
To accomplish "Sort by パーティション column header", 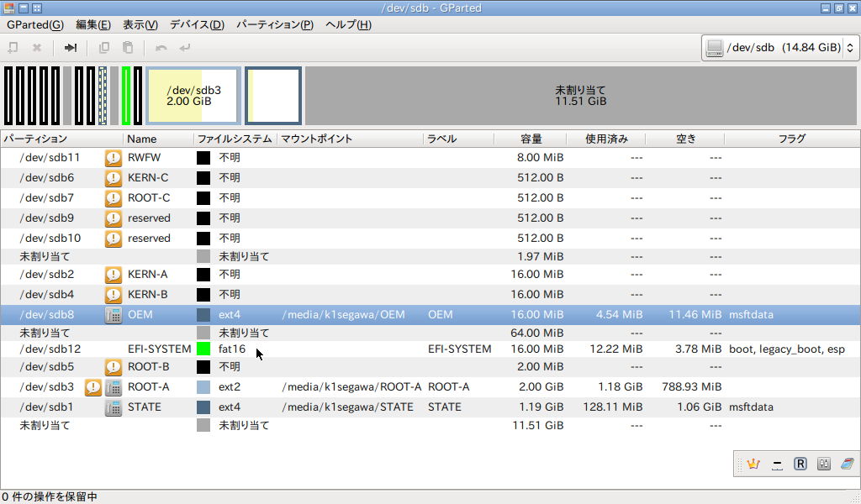I will point(61,139).
